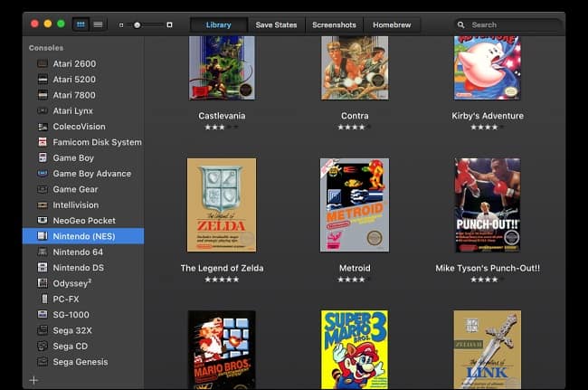Click the Mike Tyson's Punch-Out!! title

tap(488, 268)
